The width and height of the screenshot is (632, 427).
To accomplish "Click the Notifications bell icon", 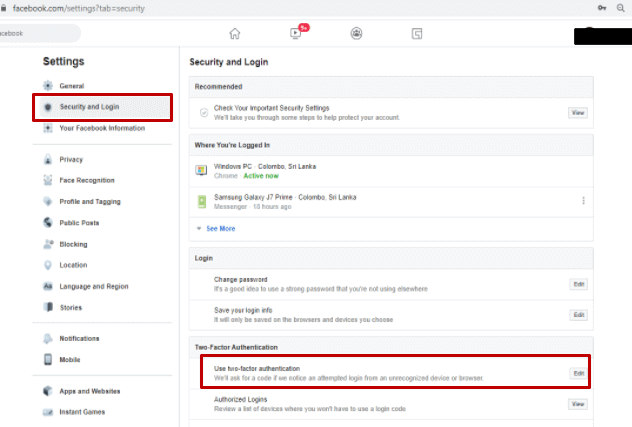I will [48, 338].
